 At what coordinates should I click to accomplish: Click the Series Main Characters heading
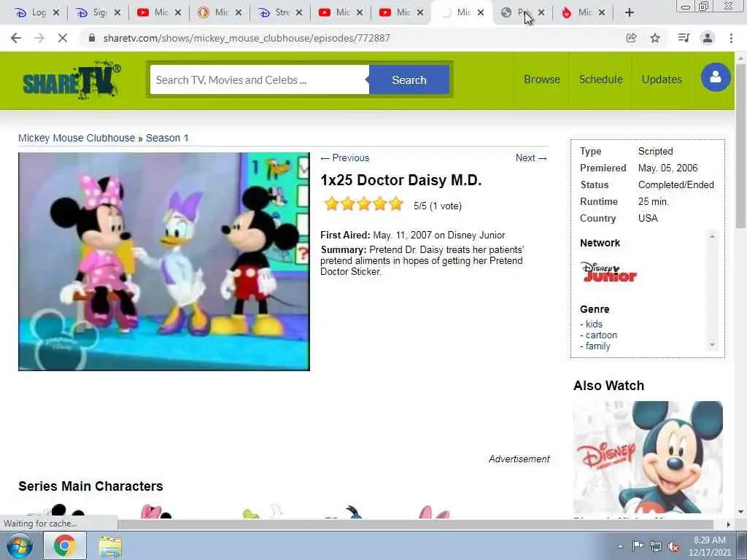click(90, 486)
